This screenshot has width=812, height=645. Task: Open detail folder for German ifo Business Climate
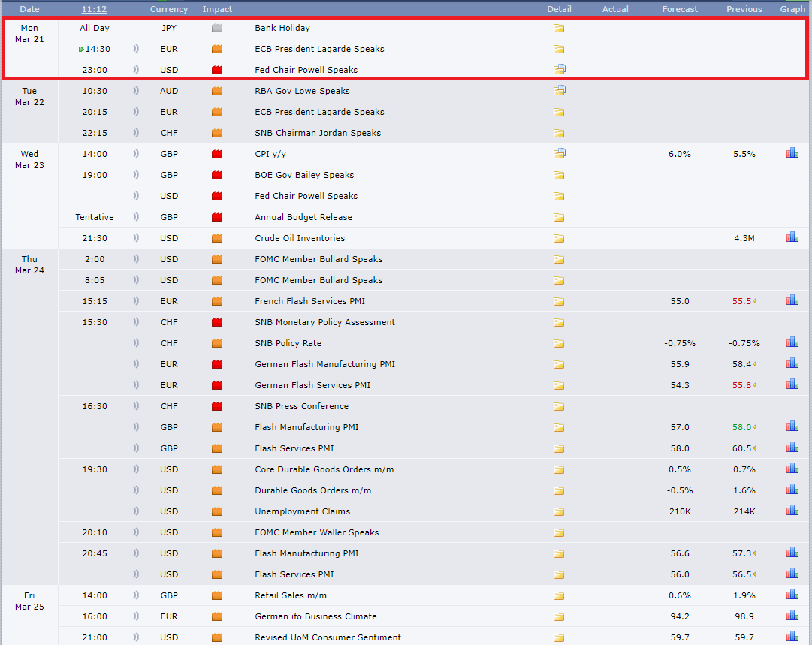(x=558, y=616)
